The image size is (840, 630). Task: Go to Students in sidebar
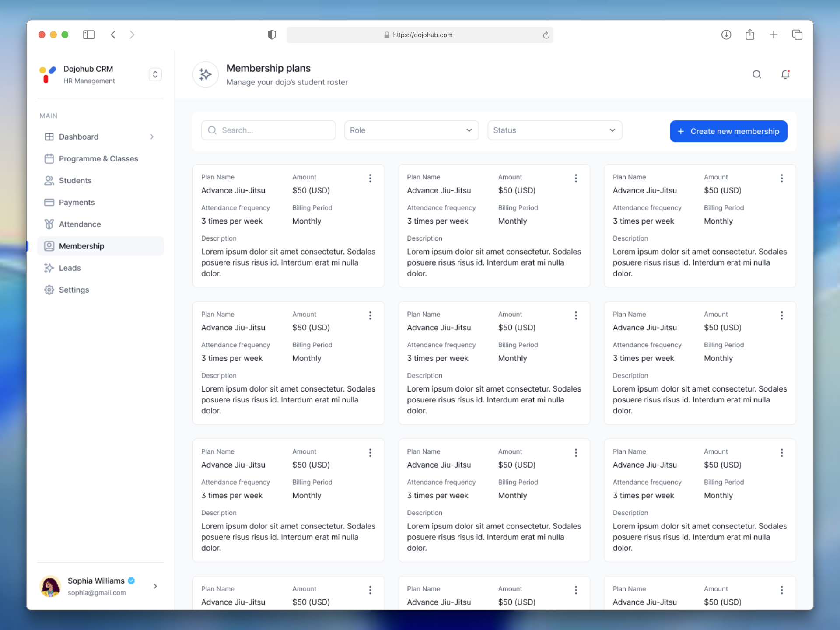[x=75, y=181]
